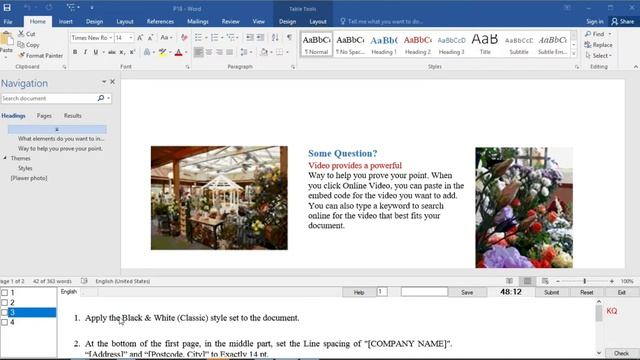Open the Select dropdown in Editing
640x360 pixels.
click(x=598, y=56)
